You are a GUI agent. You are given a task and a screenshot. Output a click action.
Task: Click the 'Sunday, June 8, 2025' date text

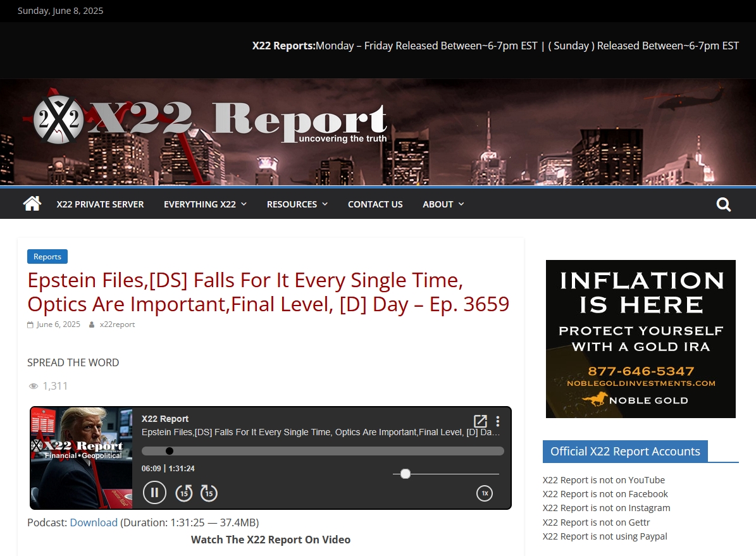click(60, 11)
